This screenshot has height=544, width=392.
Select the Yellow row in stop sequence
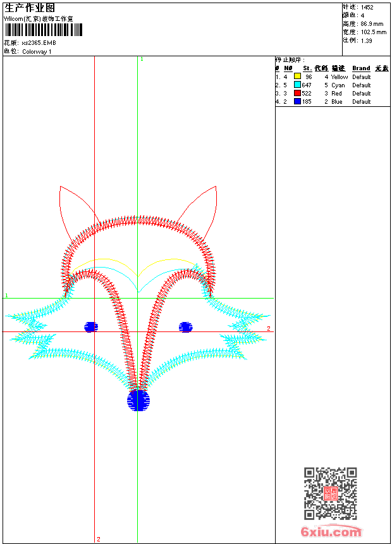[333, 77]
